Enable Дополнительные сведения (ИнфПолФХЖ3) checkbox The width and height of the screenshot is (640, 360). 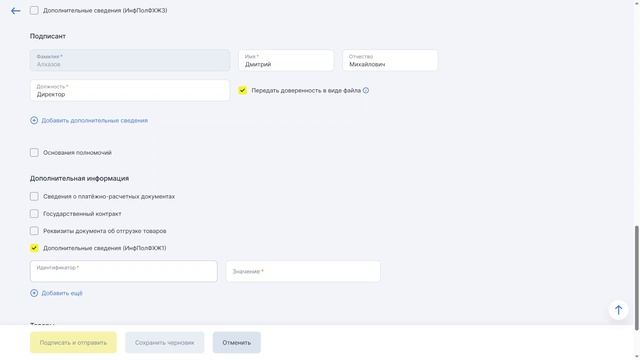pyautogui.click(x=34, y=10)
